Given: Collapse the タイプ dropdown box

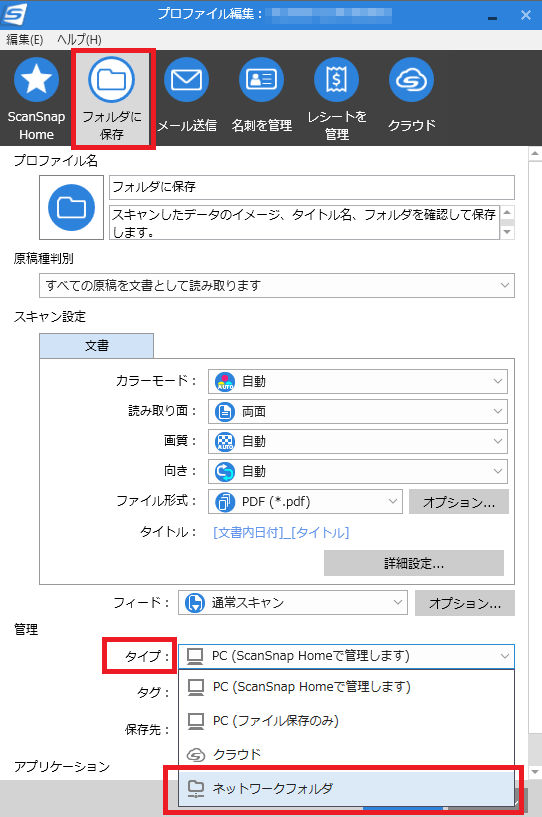Looking at the screenshot, I should (x=347, y=656).
